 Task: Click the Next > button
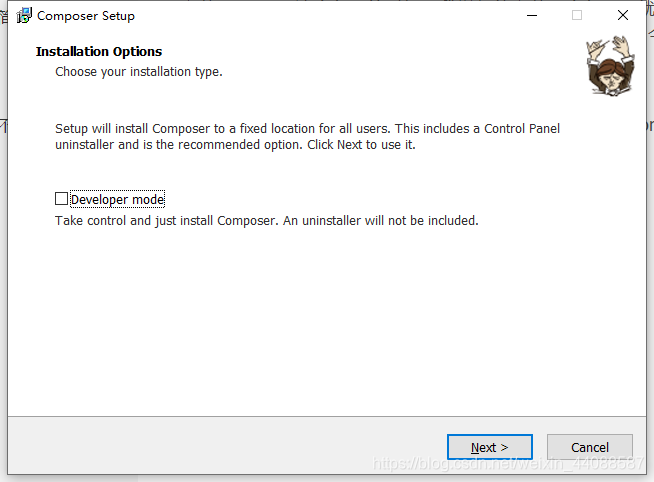pos(490,447)
